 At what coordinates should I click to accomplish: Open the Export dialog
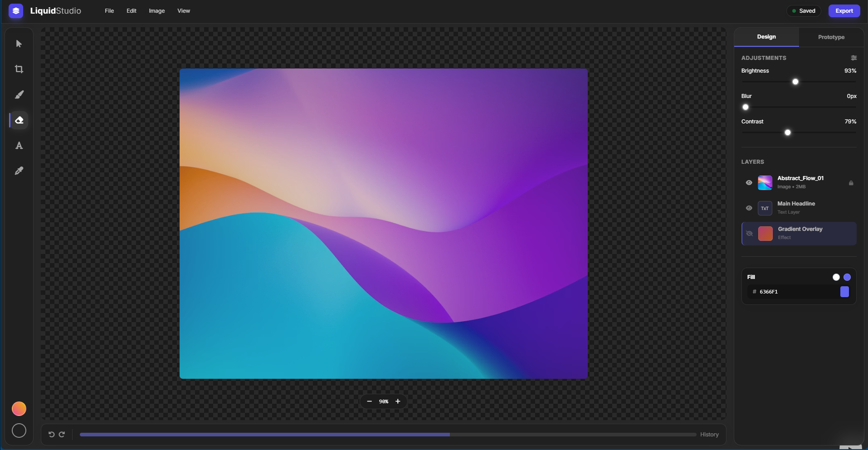[x=844, y=10]
